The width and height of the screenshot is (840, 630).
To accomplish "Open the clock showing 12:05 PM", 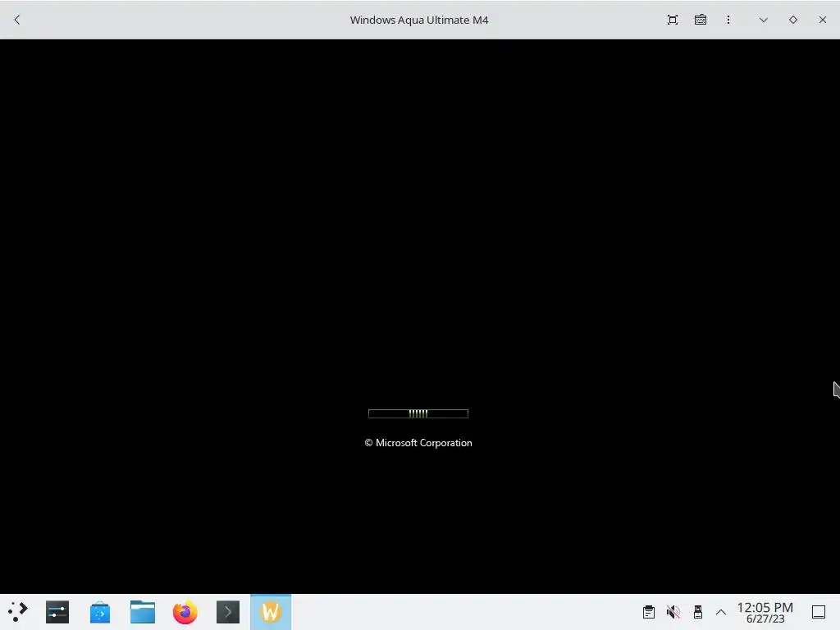I will (x=765, y=612).
